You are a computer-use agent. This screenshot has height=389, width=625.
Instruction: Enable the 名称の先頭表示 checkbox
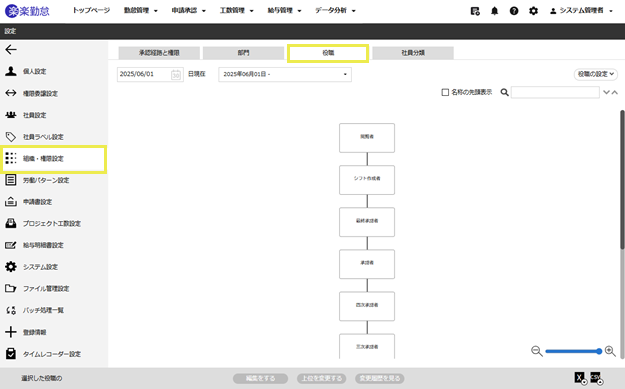point(445,92)
